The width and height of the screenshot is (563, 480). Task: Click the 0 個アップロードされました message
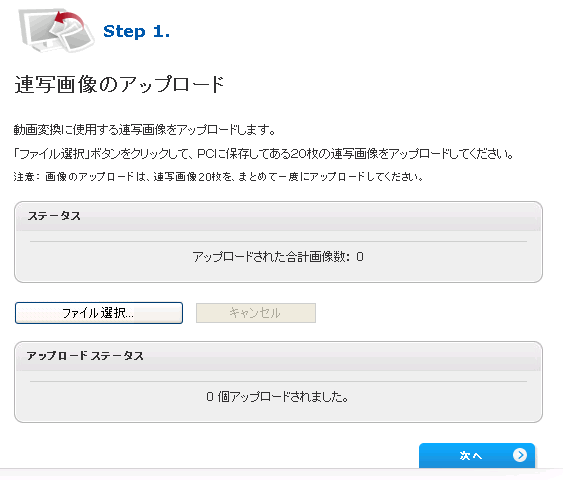point(277,397)
